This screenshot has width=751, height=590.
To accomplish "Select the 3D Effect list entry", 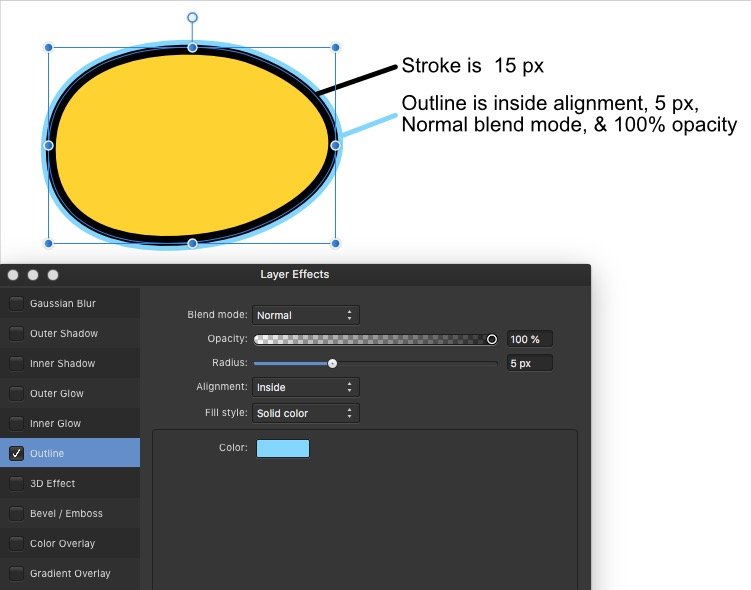I will tap(70, 483).
